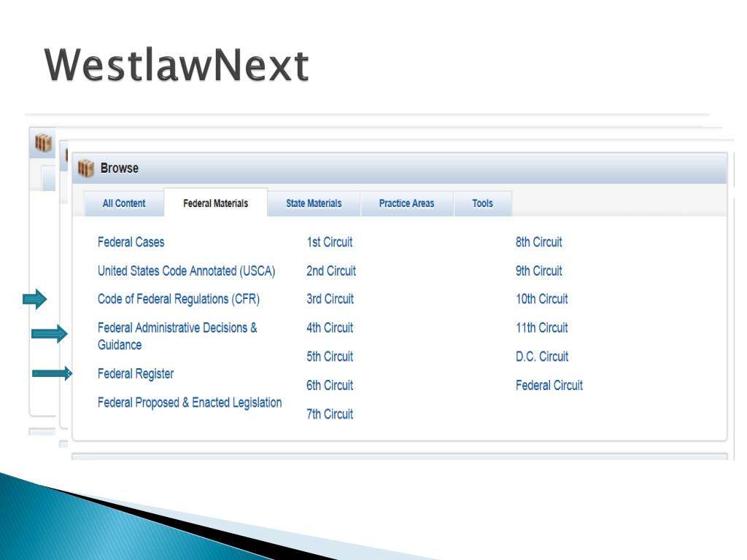Click the books icon beside Browse

pyautogui.click(x=86, y=168)
